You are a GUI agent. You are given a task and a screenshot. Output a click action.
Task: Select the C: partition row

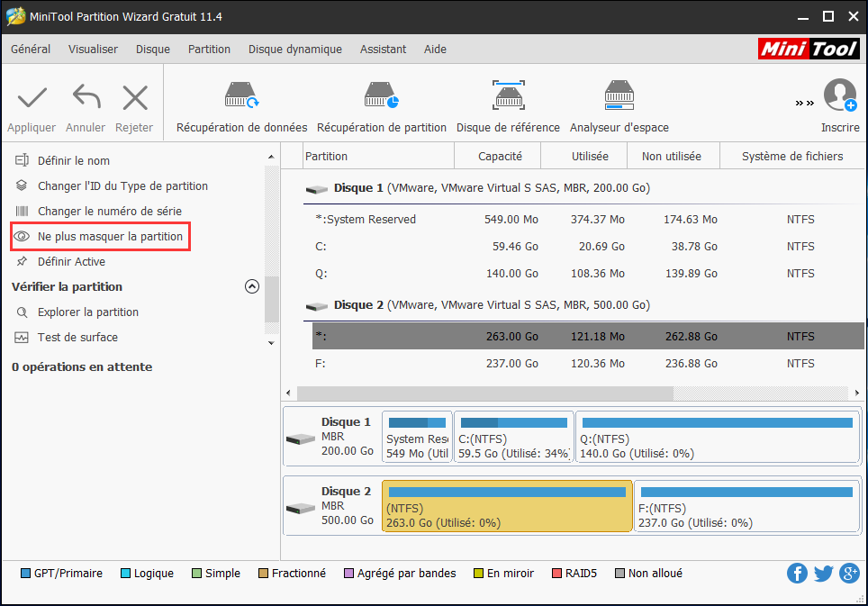point(588,247)
